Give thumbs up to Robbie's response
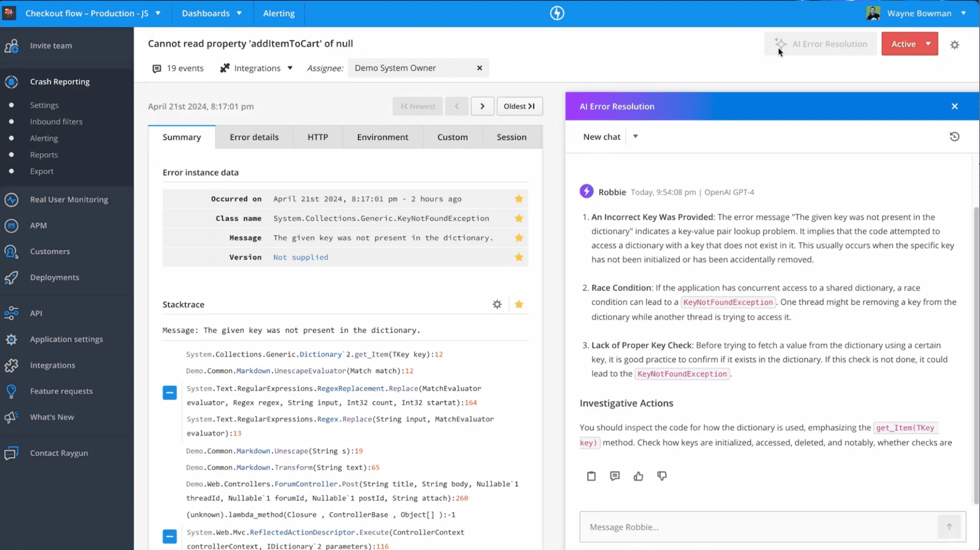The width and height of the screenshot is (980, 550). tap(638, 476)
